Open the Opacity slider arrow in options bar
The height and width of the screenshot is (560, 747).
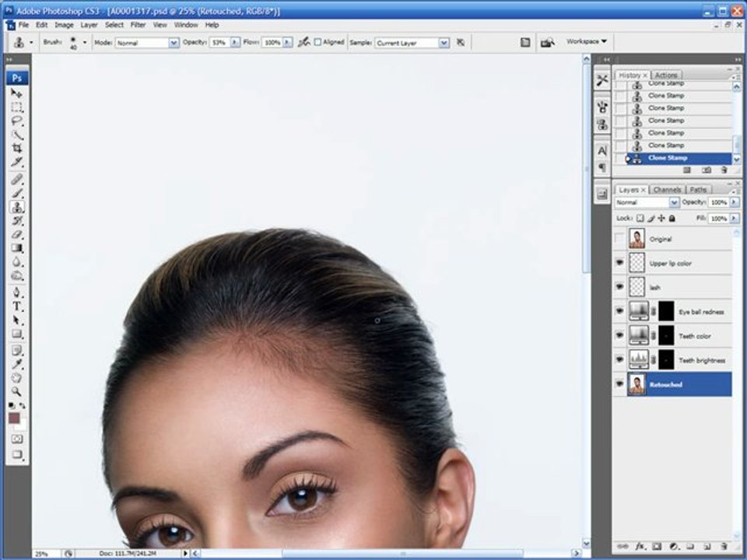235,42
